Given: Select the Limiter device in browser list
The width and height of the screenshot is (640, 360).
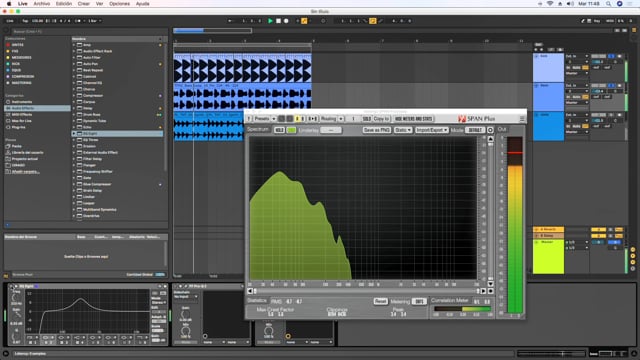Looking at the screenshot, I should tap(89, 197).
